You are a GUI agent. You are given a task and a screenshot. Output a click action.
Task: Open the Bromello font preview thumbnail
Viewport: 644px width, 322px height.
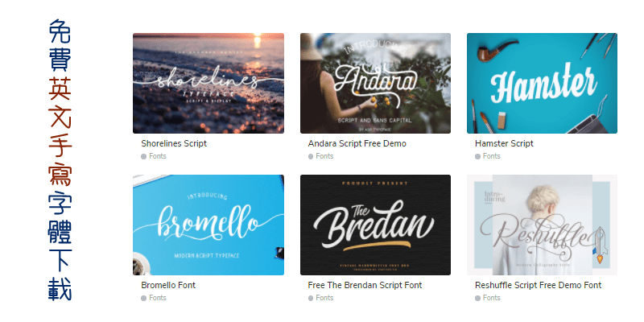click(208, 225)
